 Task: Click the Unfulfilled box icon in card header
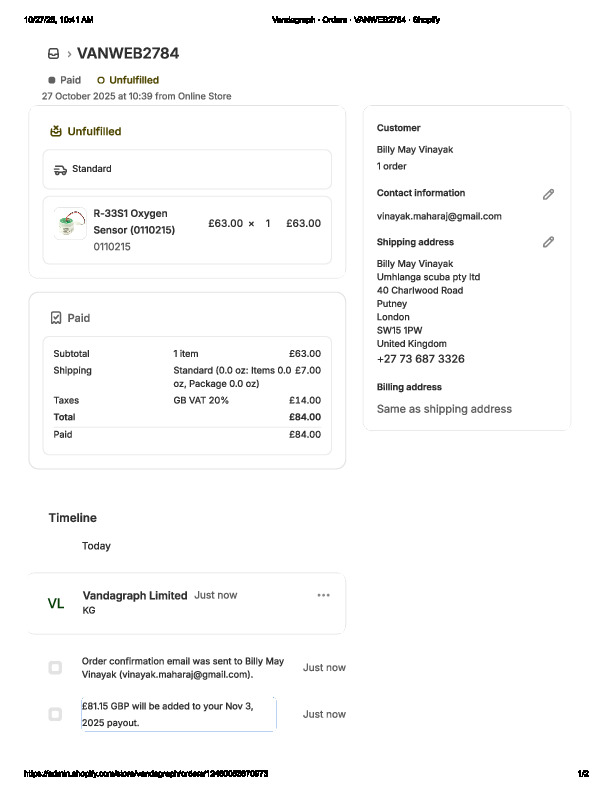pos(56,131)
